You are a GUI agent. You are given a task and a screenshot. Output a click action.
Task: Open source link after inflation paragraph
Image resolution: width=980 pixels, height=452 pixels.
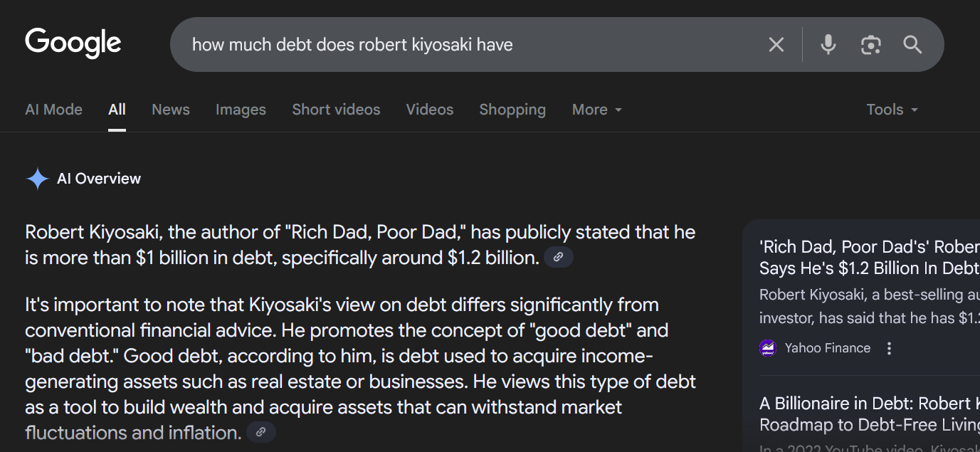261,431
